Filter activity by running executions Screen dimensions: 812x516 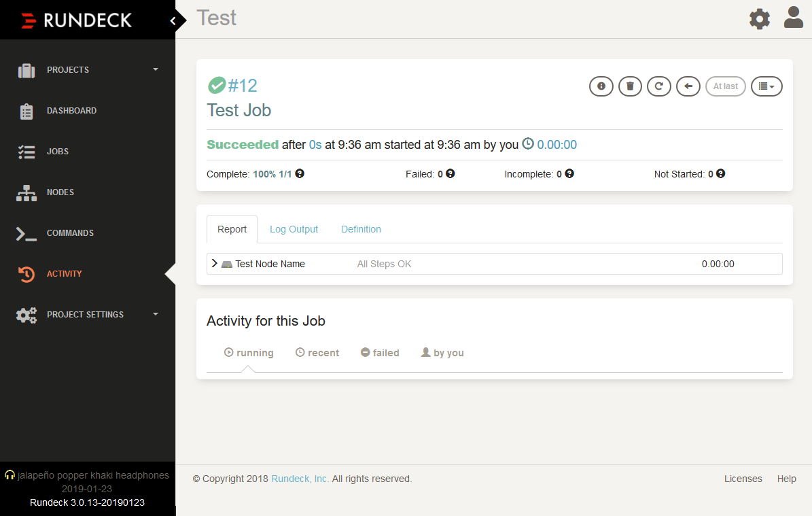249,352
